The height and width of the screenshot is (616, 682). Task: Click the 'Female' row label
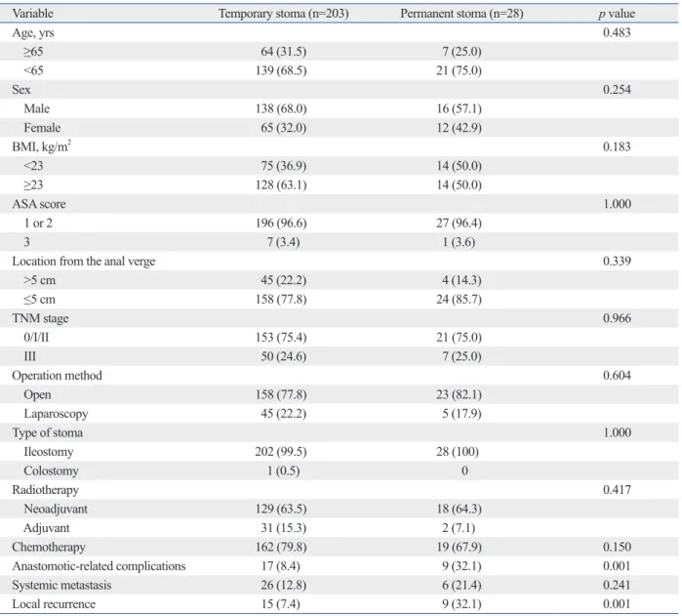[x=42, y=128]
